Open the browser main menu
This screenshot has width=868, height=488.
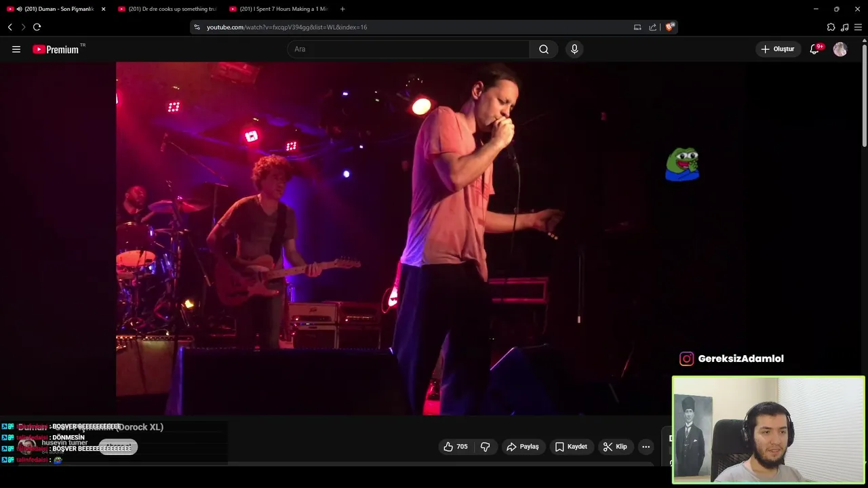click(858, 27)
